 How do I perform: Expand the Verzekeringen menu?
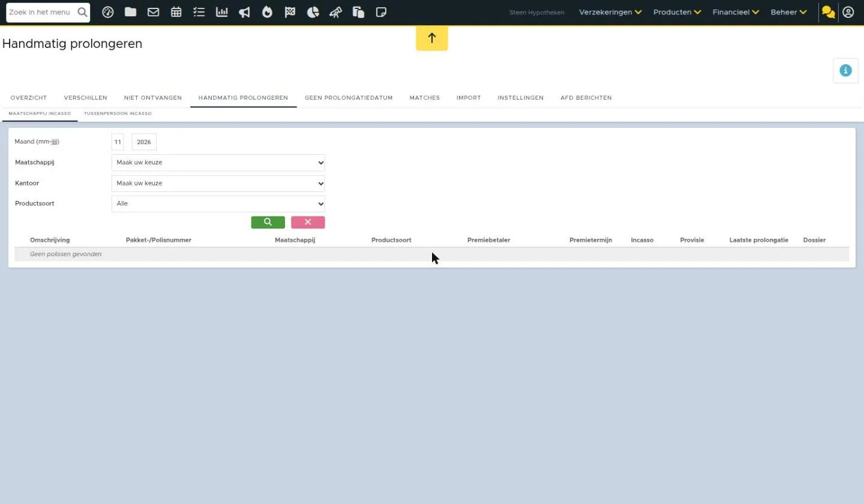coord(610,12)
